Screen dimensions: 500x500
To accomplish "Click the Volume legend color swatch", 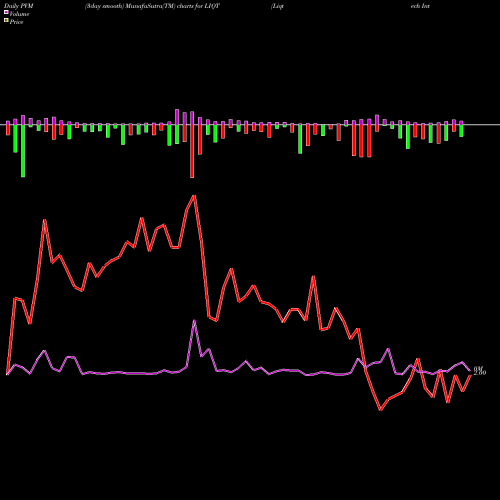I will (x=6, y=12).
